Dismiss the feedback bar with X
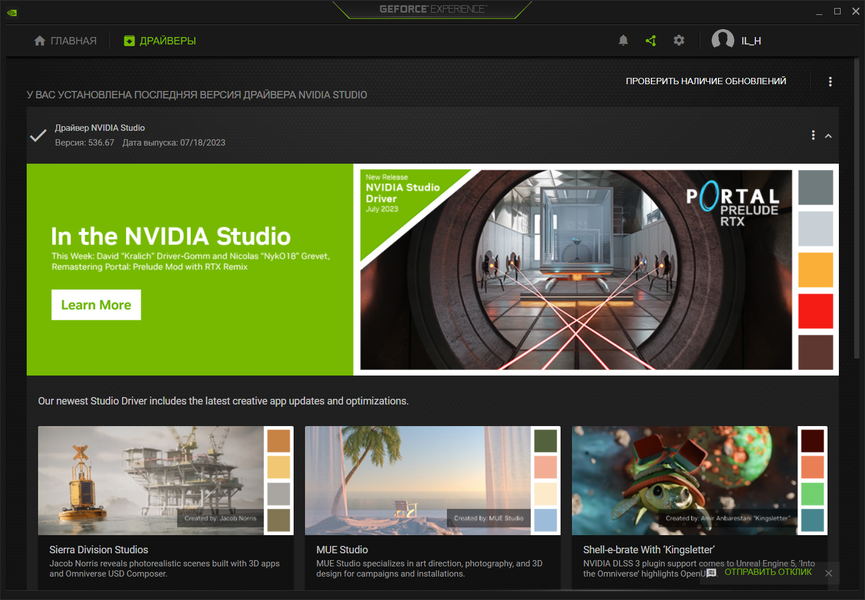Viewport: 865px width, 600px height. 829,573
